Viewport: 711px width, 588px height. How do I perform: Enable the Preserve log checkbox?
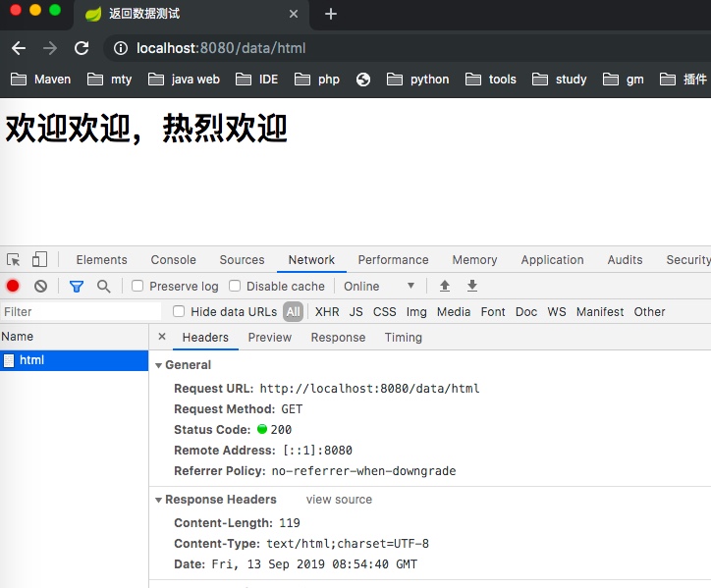tap(137, 286)
